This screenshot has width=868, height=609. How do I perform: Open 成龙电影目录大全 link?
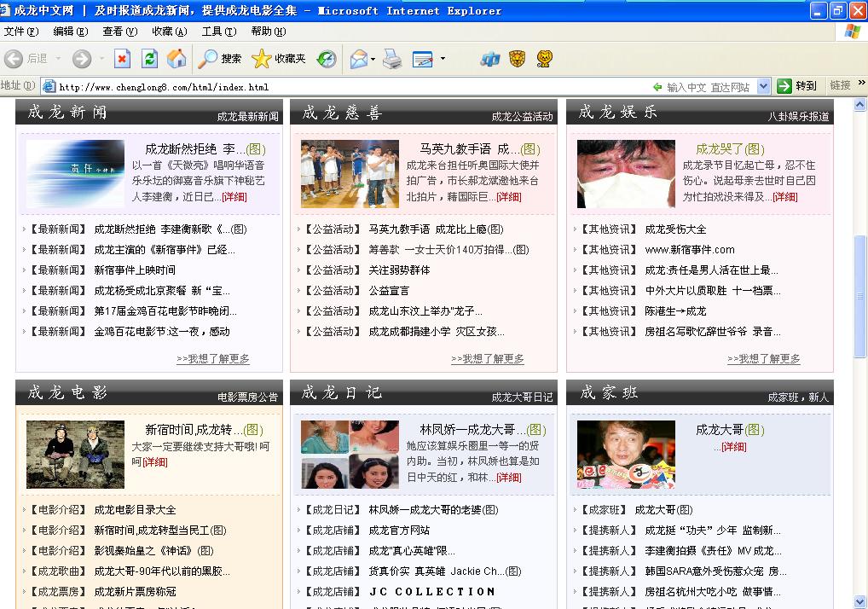135,510
